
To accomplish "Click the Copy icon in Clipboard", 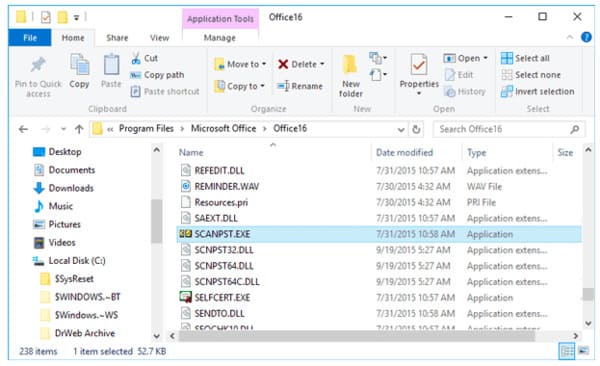I will pyautogui.click(x=79, y=64).
